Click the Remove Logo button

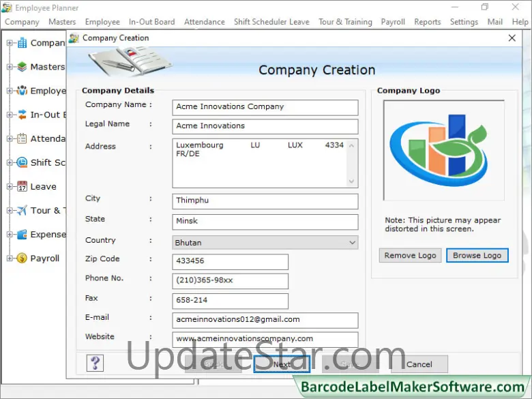(x=410, y=255)
